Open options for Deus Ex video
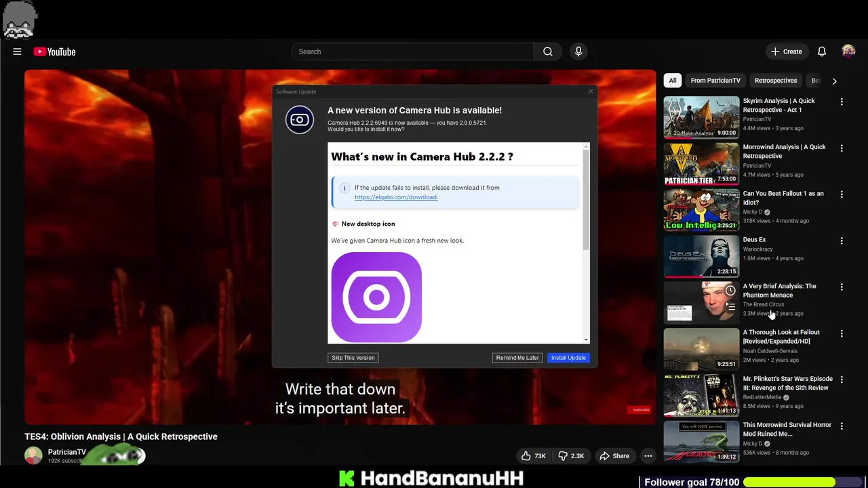 click(x=842, y=241)
